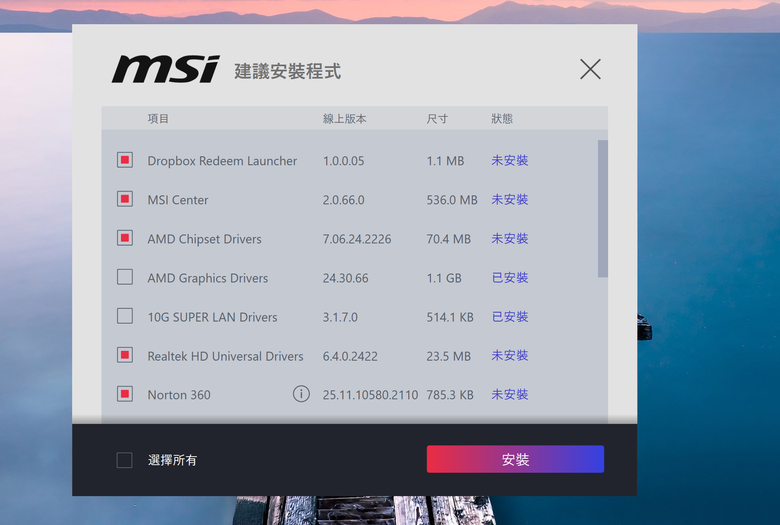Image resolution: width=780 pixels, height=525 pixels.
Task: Uncheck the AMD Chipset Drivers checkbox
Action: pos(125,238)
